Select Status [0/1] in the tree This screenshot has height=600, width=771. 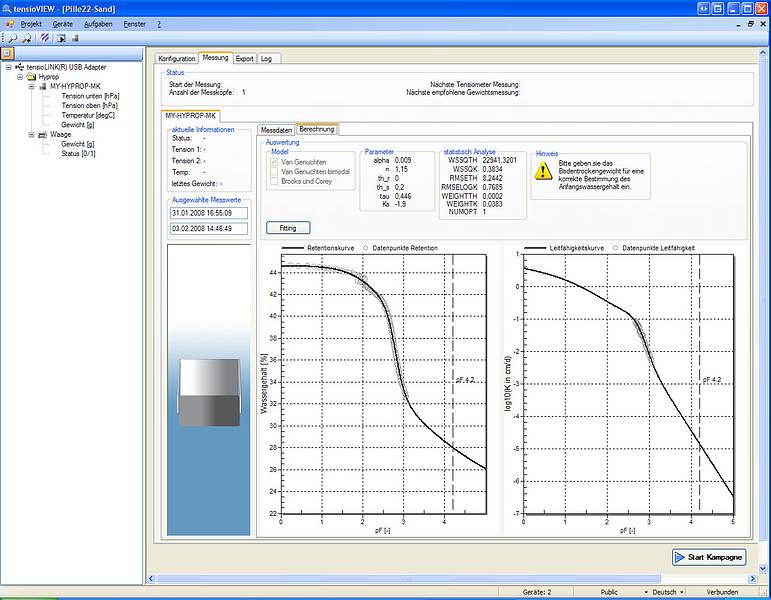coord(78,153)
